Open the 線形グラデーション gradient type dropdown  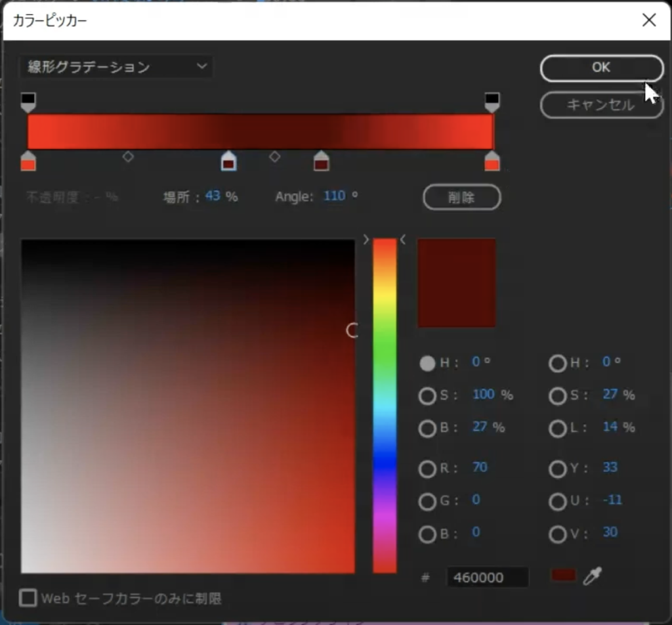(116, 67)
